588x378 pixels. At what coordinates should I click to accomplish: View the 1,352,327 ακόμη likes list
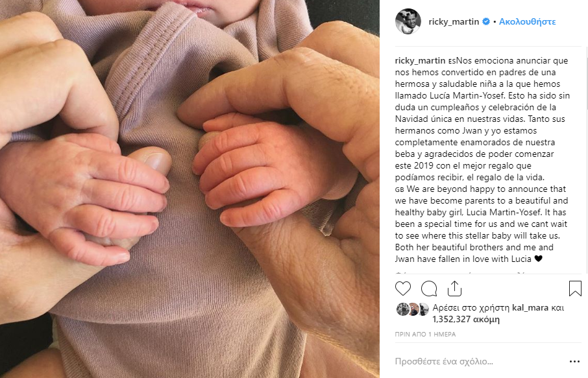click(x=466, y=320)
